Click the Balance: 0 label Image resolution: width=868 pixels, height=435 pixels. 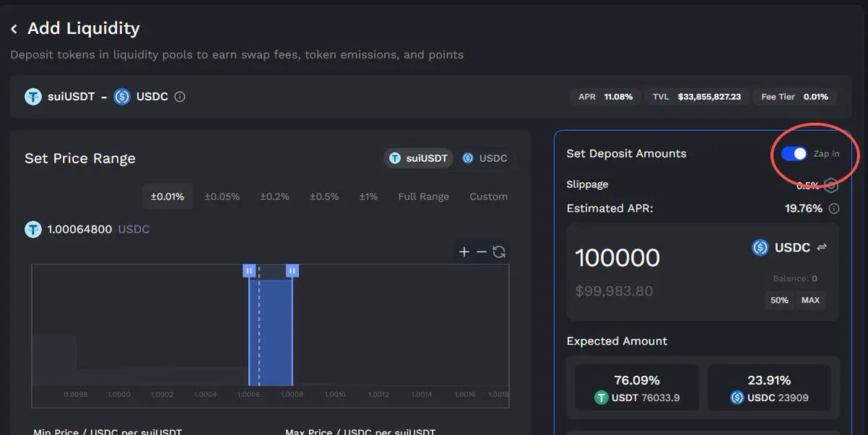[x=795, y=278]
